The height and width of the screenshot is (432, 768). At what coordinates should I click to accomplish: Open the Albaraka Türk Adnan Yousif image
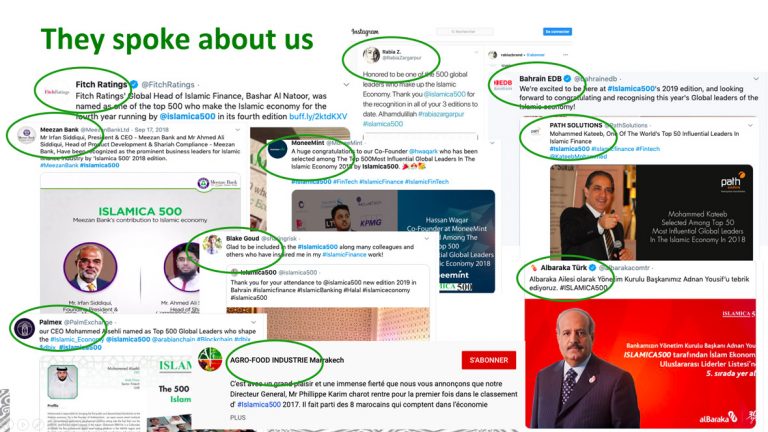point(640,363)
